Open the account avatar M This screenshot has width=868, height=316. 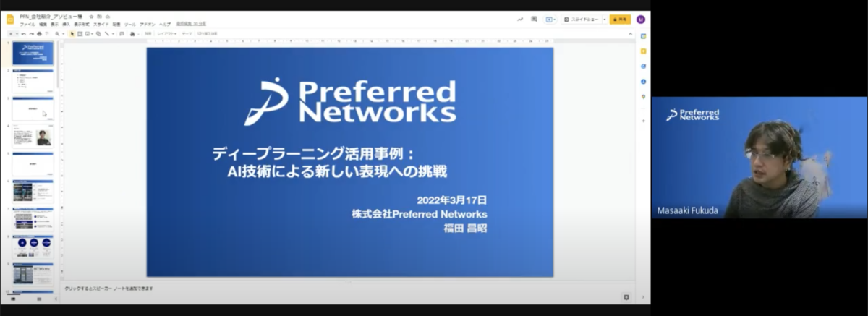tap(640, 20)
